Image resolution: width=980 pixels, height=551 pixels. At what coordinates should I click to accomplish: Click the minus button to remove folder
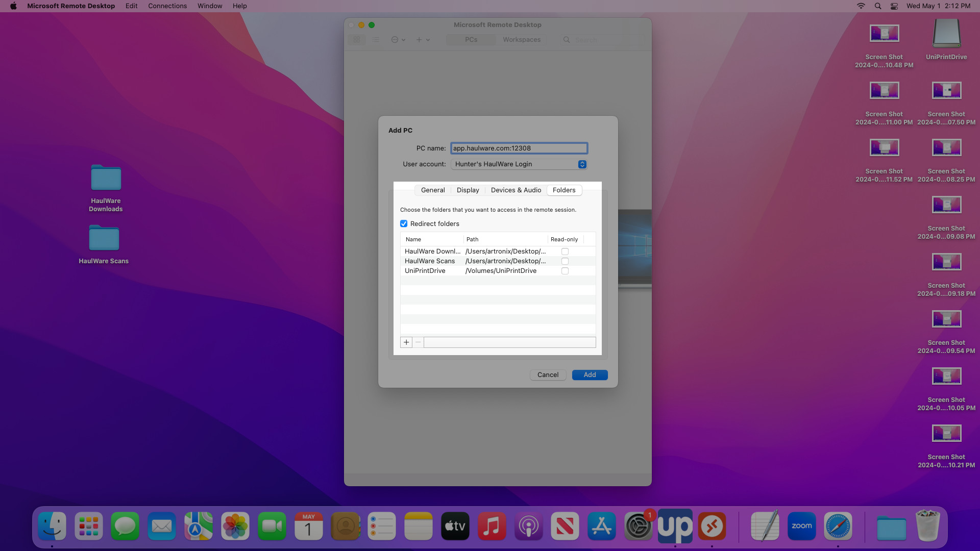pos(418,342)
